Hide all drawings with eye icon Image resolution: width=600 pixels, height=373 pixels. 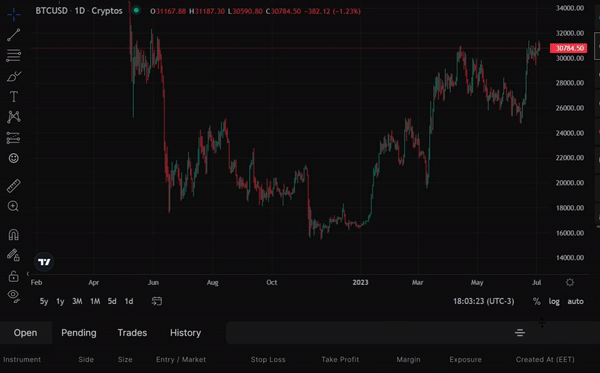pyautogui.click(x=13, y=296)
